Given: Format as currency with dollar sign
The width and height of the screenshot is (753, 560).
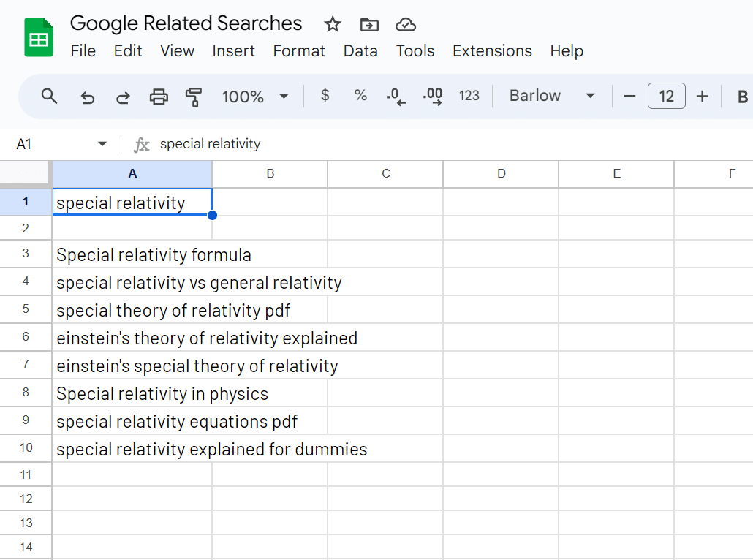Looking at the screenshot, I should 325,96.
